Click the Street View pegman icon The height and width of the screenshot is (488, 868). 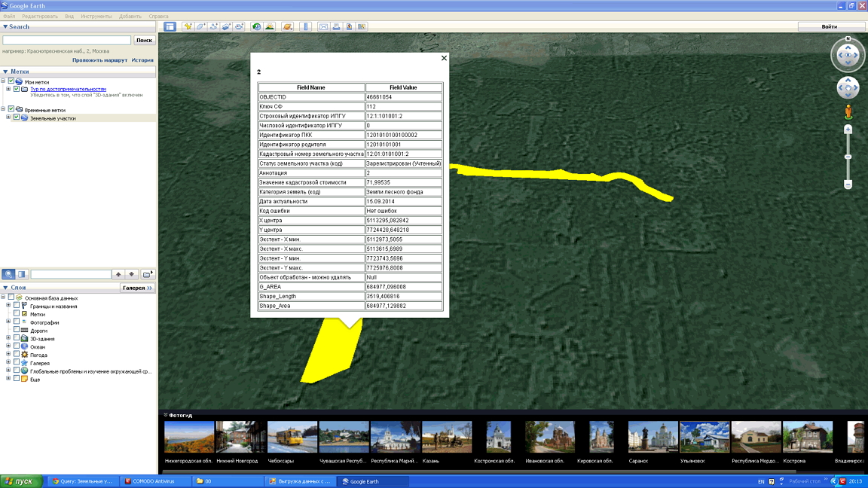pyautogui.click(x=848, y=112)
